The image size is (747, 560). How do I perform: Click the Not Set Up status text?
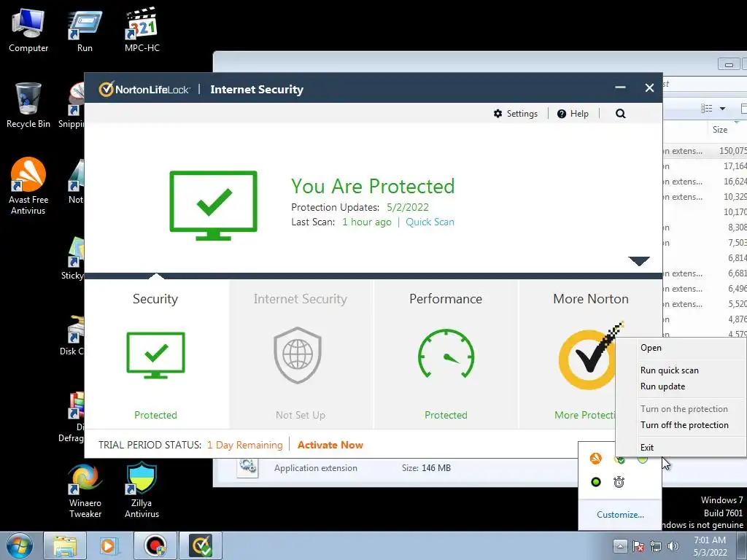300,415
